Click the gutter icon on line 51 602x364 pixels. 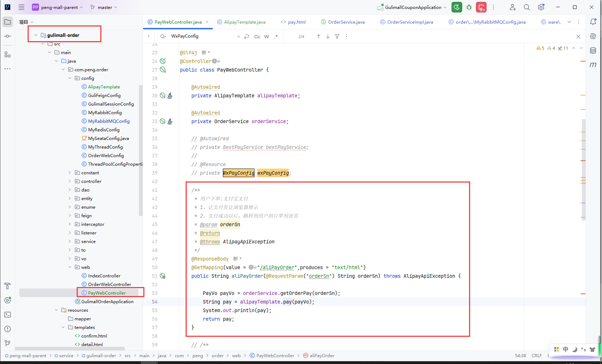point(163,276)
